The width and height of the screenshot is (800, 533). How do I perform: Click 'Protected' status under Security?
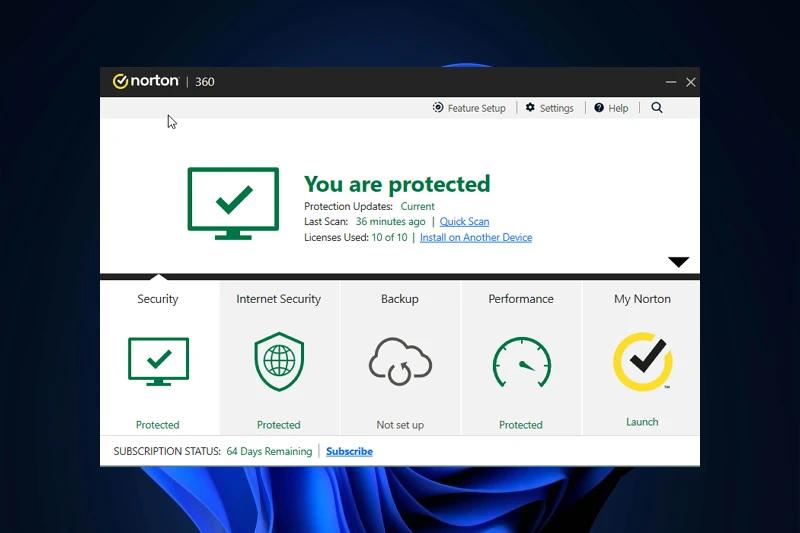pos(158,425)
